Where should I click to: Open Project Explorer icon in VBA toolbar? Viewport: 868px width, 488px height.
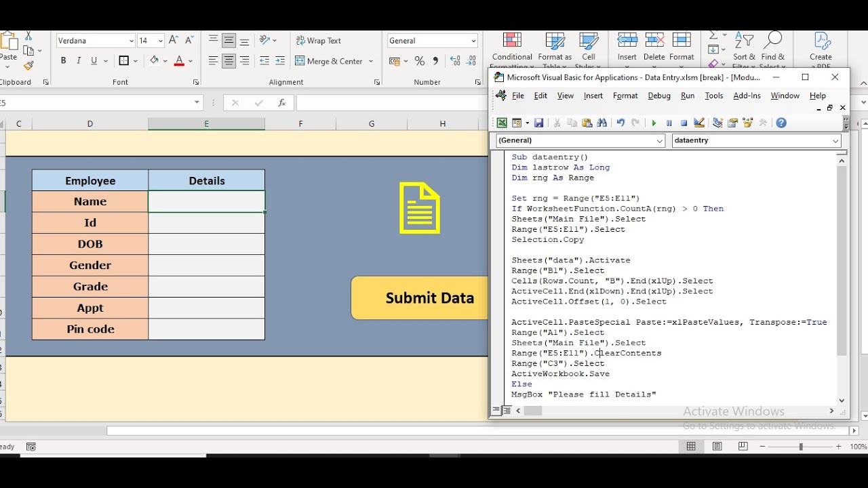(x=717, y=123)
